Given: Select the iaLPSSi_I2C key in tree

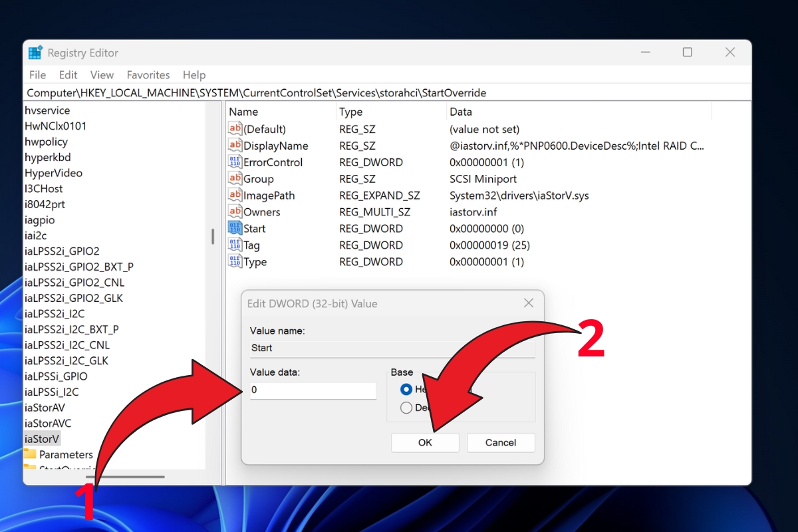Looking at the screenshot, I should pos(51,392).
